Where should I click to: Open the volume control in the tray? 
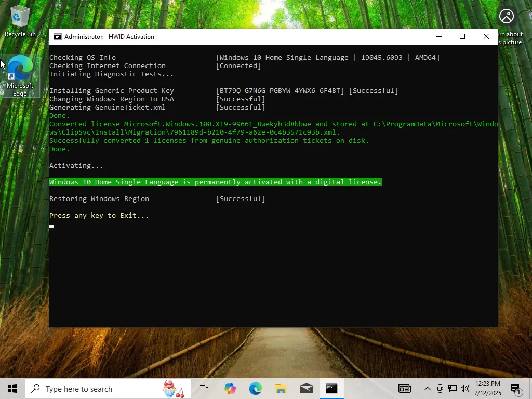click(465, 389)
